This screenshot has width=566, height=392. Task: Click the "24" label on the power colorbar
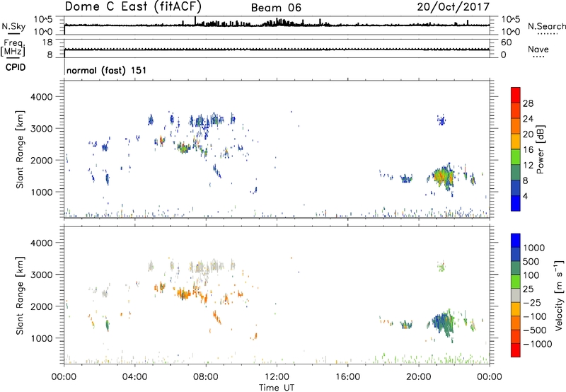click(x=528, y=119)
